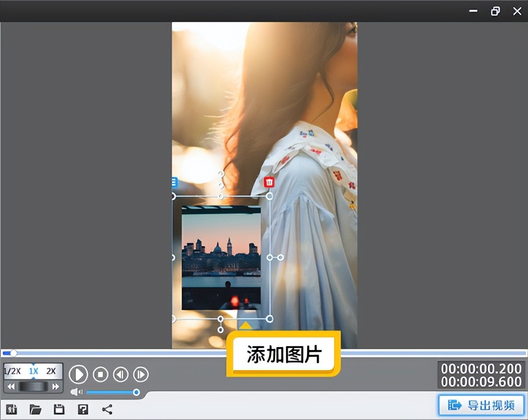Click the 导出视频 export video button
The image size is (528, 420).
pos(481,405)
